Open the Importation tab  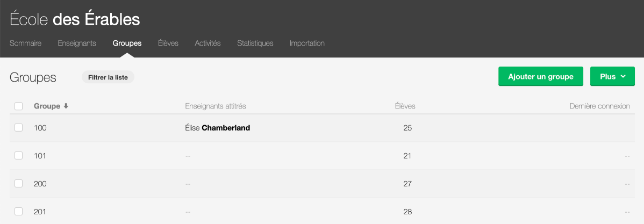pos(307,43)
